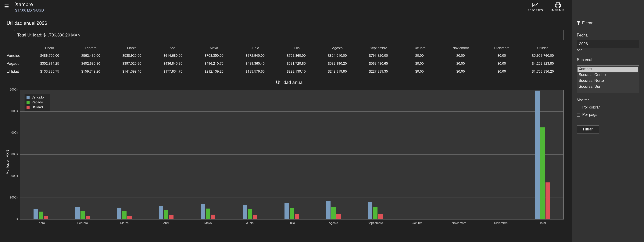Open the hamburger menu

pos(6,6)
